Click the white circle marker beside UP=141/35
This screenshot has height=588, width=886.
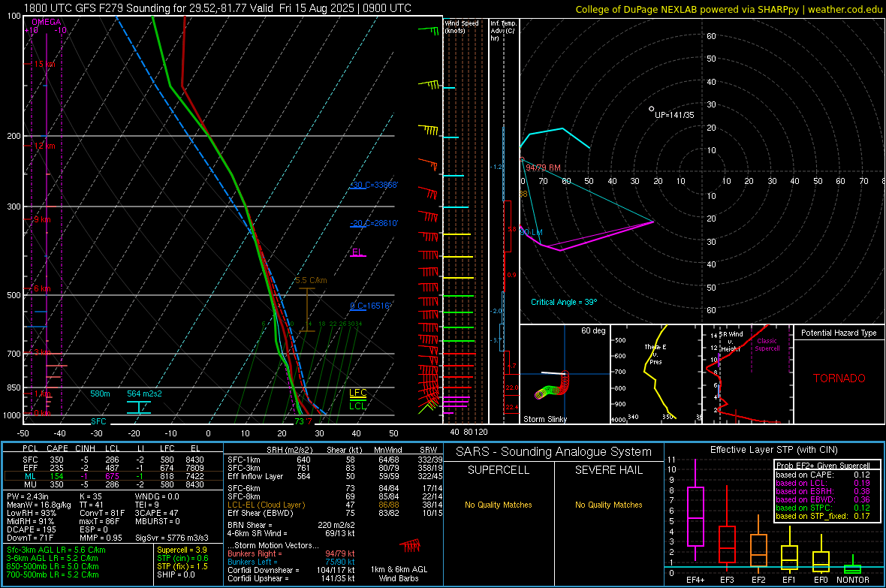(652, 109)
